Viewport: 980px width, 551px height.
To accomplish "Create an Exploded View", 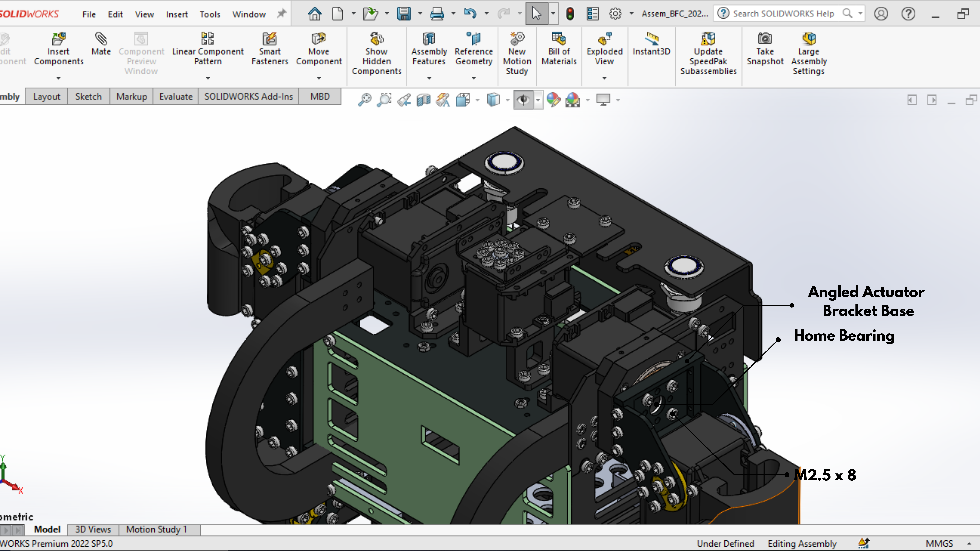I will pyautogui.click(x=604, y=49).
